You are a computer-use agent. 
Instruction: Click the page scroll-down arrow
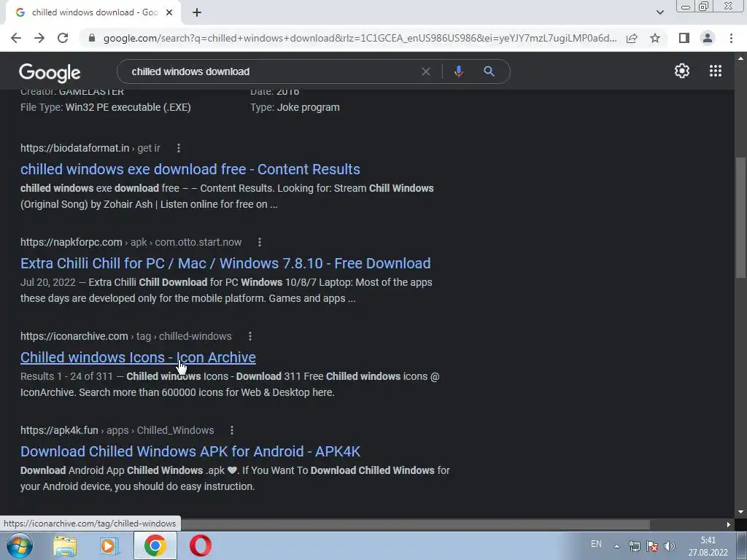point(740,512)
